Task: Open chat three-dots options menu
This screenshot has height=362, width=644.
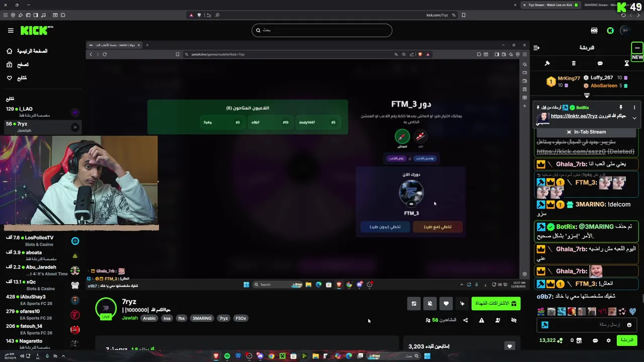Action: click(637, 48)
